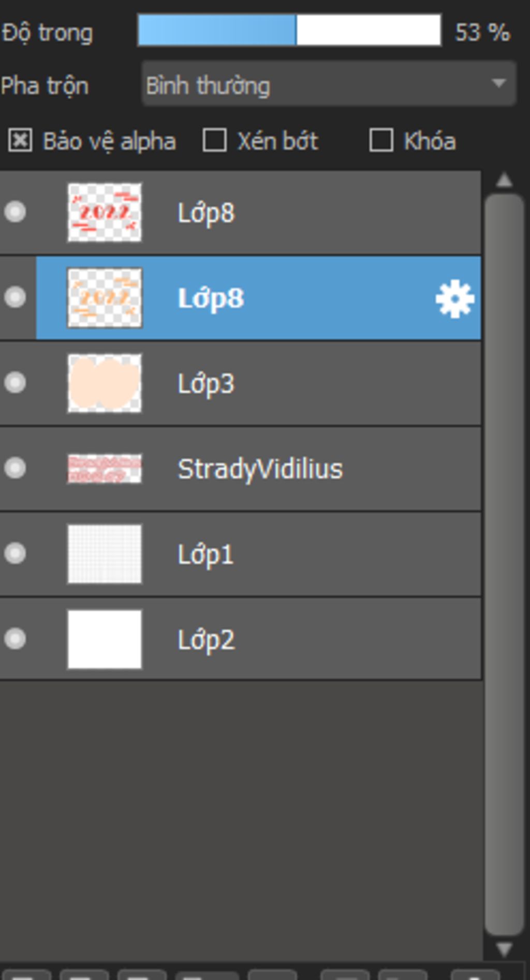Select the Lớp1 layer
The height and width of the screenshot is (980, 530).
(205, 554)
